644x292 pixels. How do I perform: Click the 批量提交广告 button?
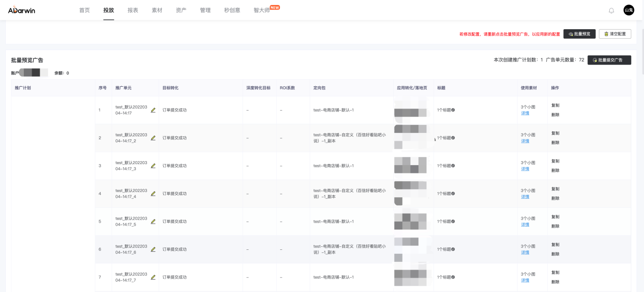[x=610, y=60]
